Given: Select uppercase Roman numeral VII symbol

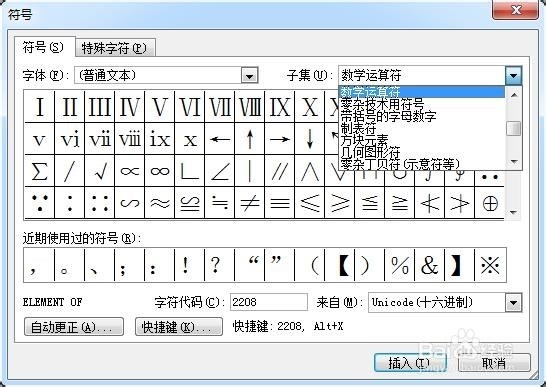Looking at the screenshot, I should (219, 107).
